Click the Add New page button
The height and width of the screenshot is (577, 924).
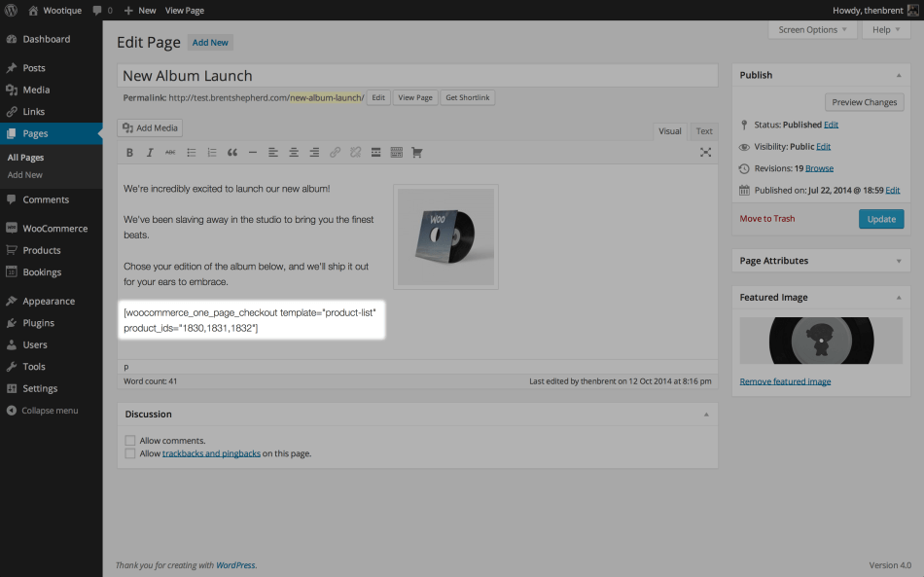point(210,43)
